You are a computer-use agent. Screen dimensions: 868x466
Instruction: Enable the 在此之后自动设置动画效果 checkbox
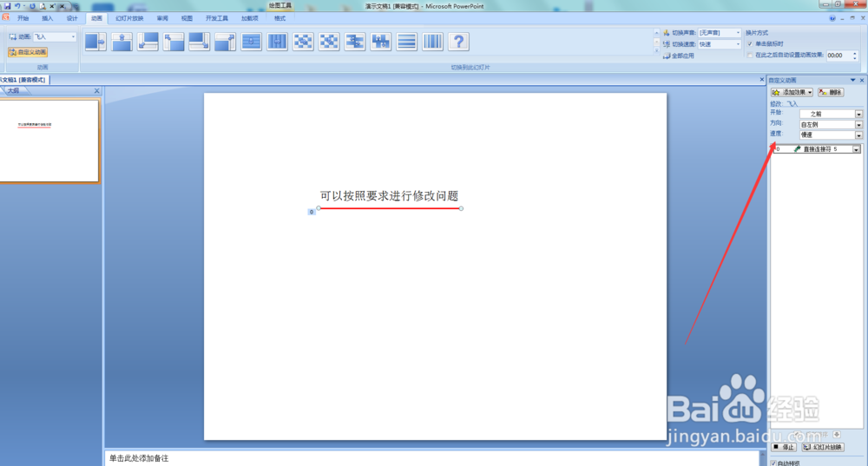(x=750, y=56)
